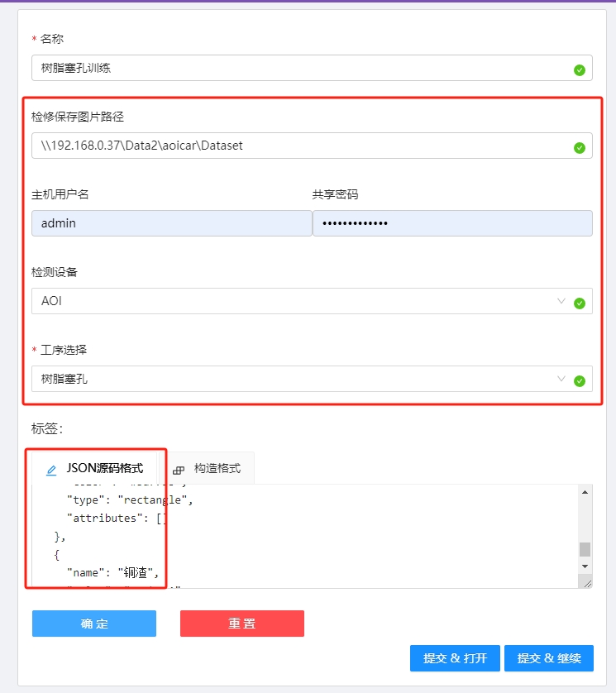Click the blocks icon on 构造格式 tab
Viewport: 616px width, 693px height.
pyautogui.click(x=179, y=470)
